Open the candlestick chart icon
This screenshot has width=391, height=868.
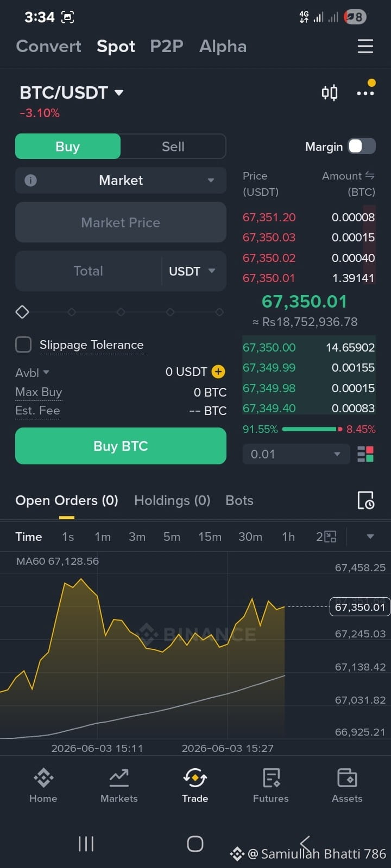tap(329, 93)
